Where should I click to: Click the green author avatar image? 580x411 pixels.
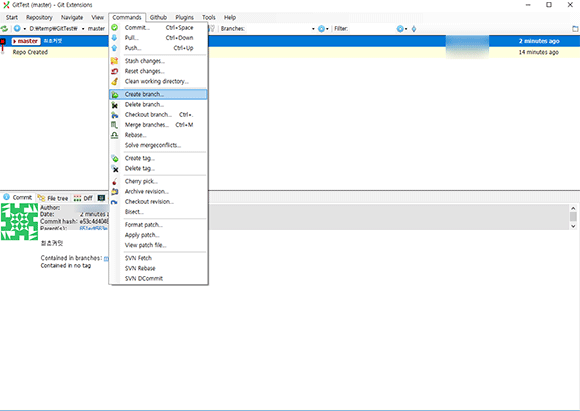20,222
